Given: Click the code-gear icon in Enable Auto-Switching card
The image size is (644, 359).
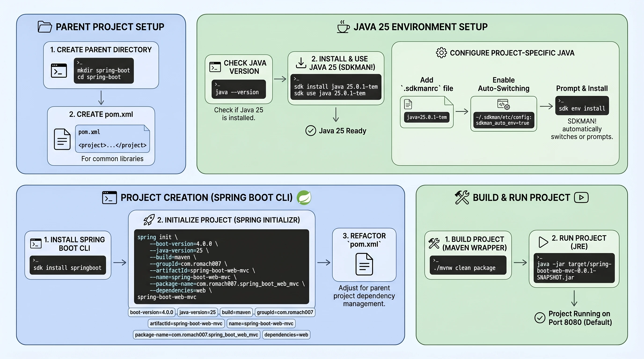Looking at the screenshot, I should (x=503, y=104).
